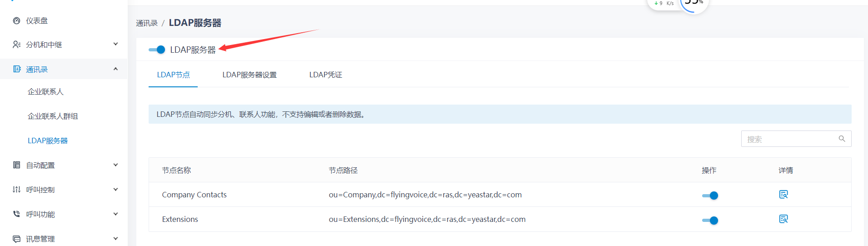Expand the 自动配置 menu chevron

click(x=115, y=165)
